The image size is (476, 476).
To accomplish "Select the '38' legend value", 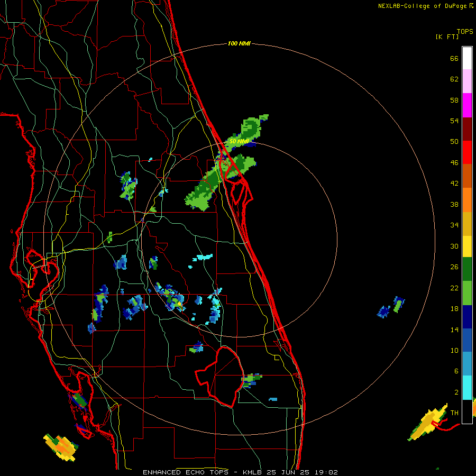I will click(x=454, y=204).
